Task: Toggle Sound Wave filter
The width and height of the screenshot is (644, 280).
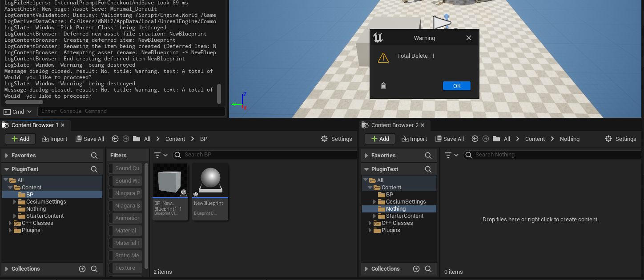Action: coord(125,181)
